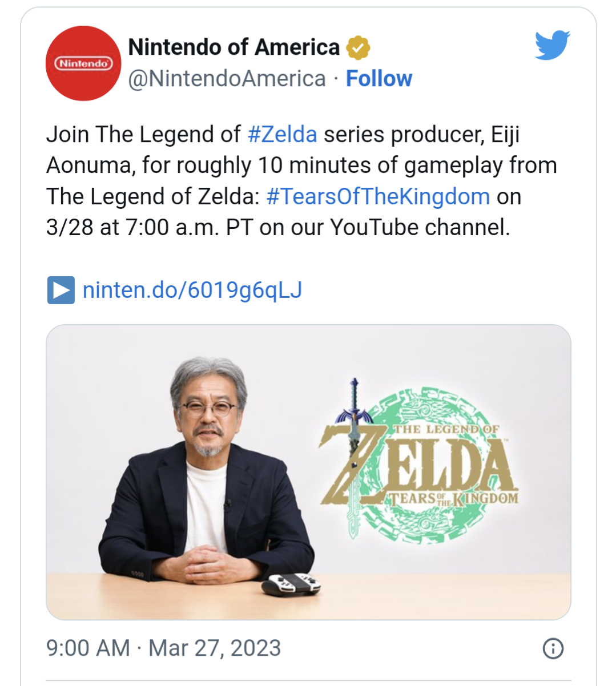
Task: Click the @NintendoAmerica handle
Action: click(227, 79)
